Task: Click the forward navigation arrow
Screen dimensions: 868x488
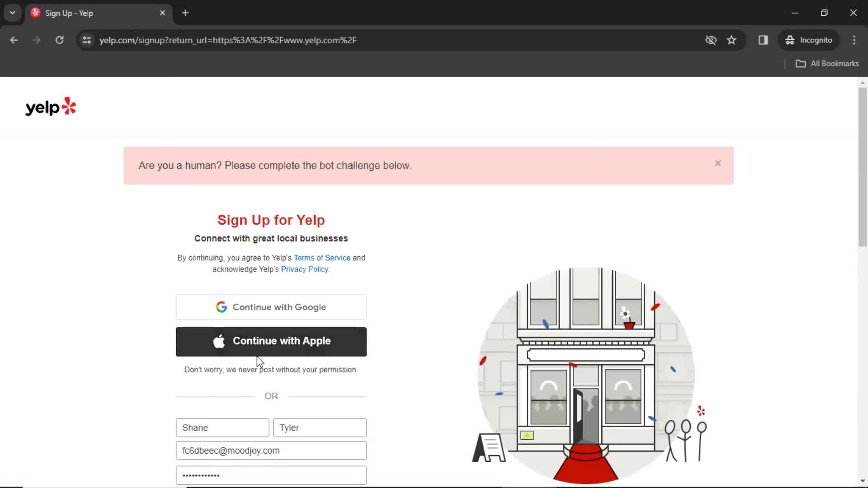Action: 36,40
